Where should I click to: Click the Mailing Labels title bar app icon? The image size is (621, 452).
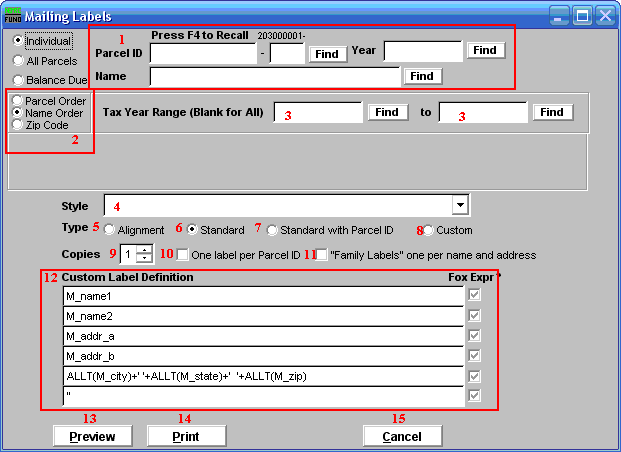click(x=13, y=16)
